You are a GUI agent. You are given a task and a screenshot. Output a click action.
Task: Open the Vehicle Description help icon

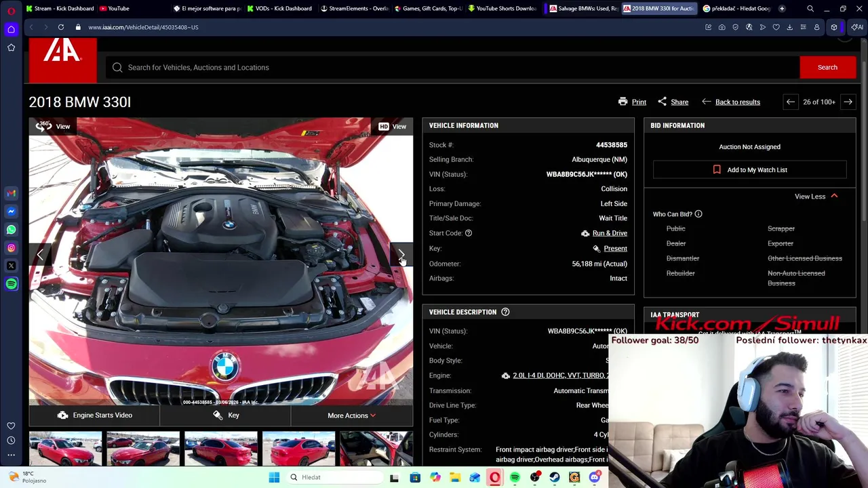(505, 312)
